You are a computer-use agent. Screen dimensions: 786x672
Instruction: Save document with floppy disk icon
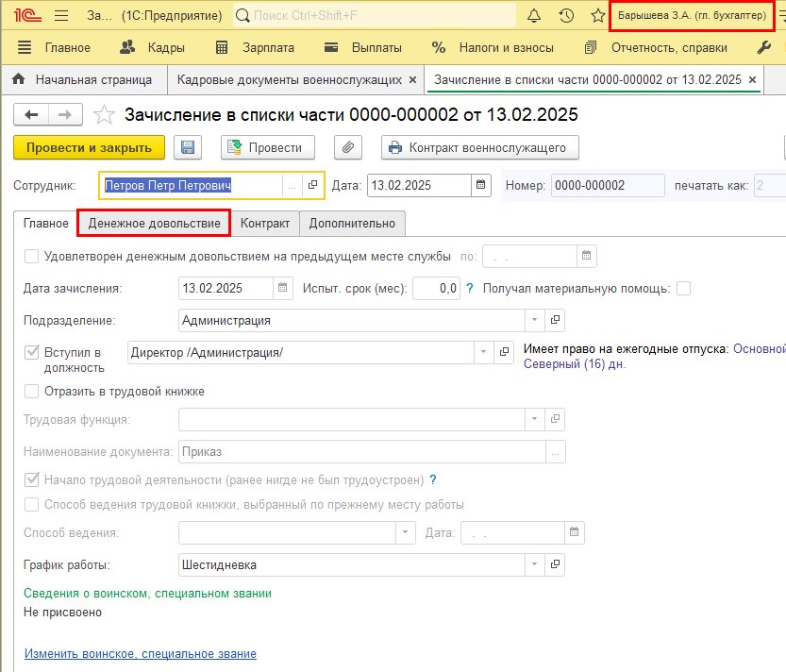tap(188, 147)
